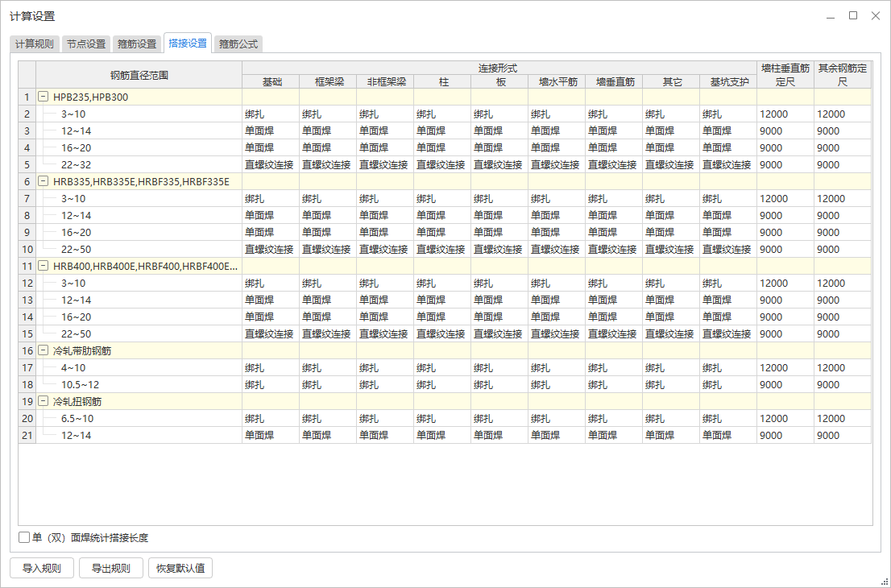
Task: Enable 单(双)面焊统计搭接长度 checkbox
Action: click(x=24, y=538)
